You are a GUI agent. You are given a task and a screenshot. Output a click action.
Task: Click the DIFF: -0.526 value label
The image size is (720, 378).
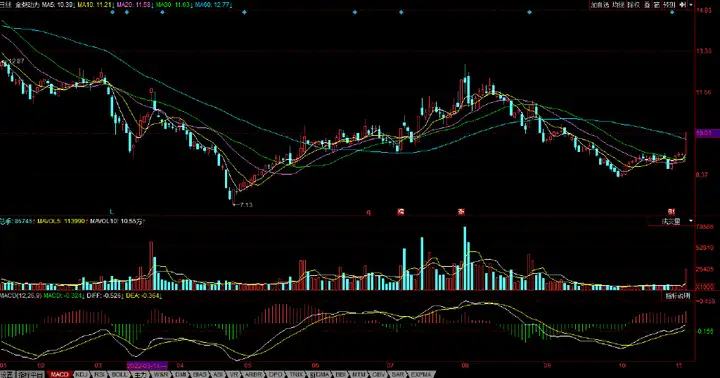104,295
